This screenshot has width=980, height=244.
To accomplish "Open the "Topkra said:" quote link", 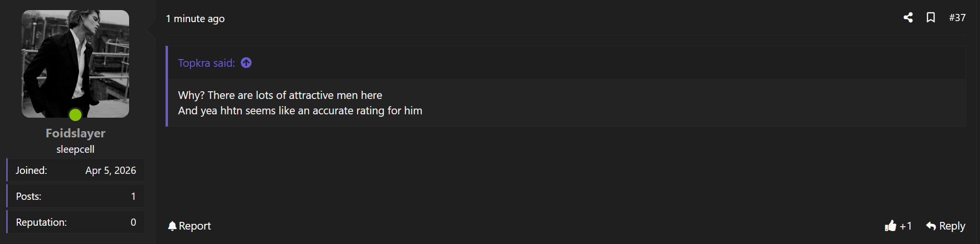I will click(x=206, y=63).
